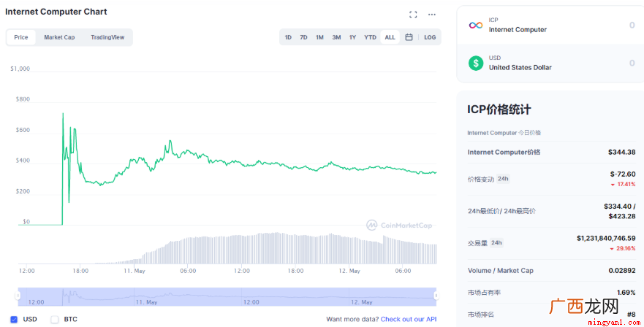Select the YTD time range

coord(370,37)
